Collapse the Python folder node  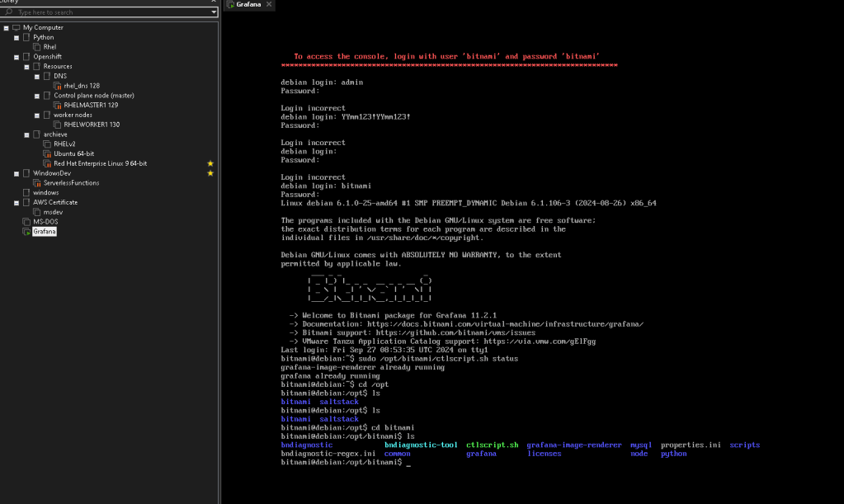click(17, 38)
